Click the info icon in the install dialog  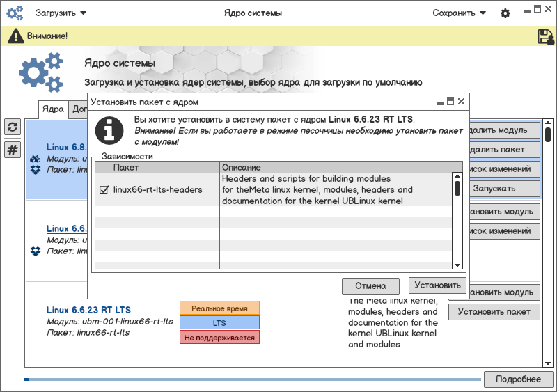click(109, 130)
